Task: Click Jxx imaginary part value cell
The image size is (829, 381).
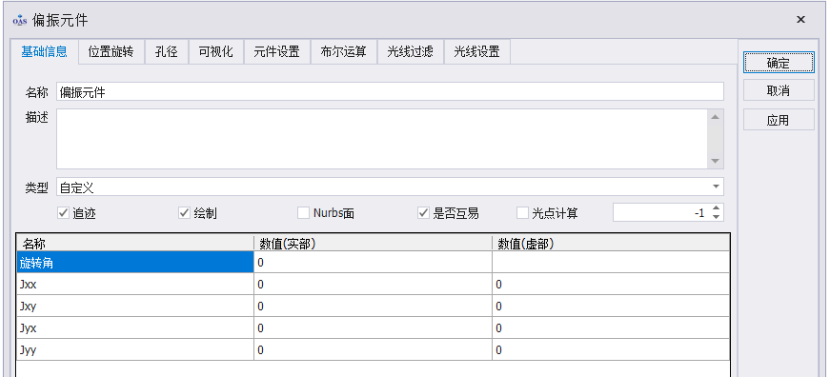Action: coord(611,284)
